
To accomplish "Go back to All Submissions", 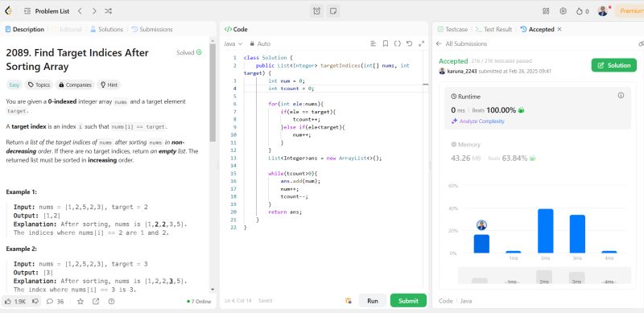I will pos(461,43).
